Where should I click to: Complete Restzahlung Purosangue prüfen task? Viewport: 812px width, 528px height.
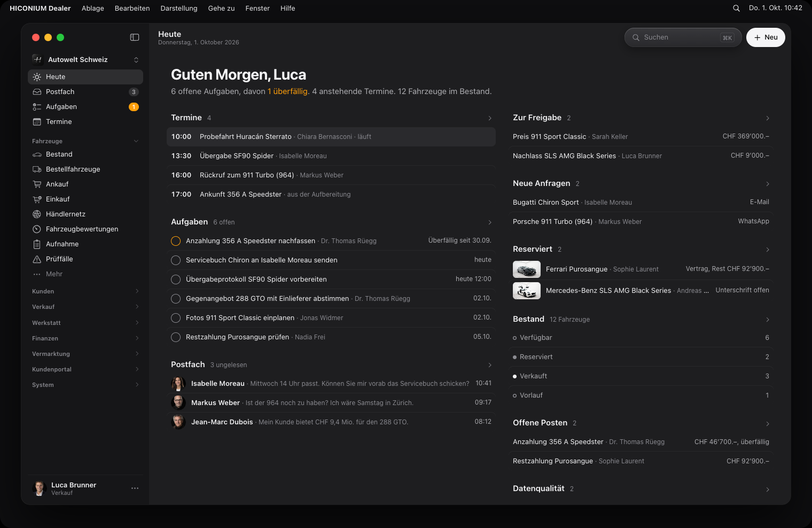pyautogui.click(x=176, y=337)
